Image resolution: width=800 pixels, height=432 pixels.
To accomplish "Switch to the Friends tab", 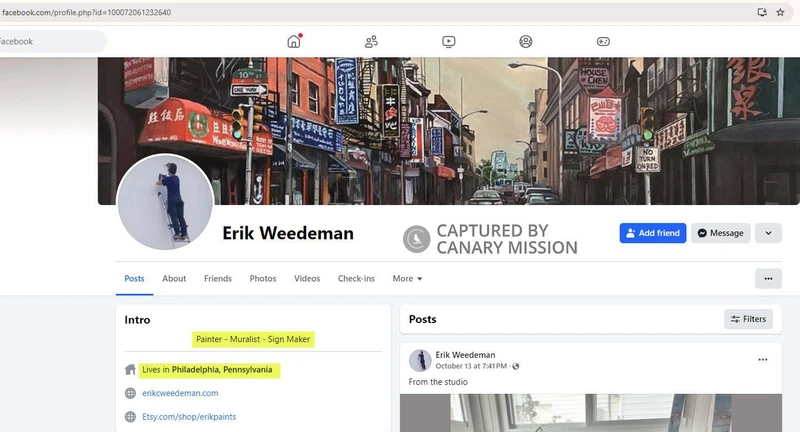I will point(218,278).
